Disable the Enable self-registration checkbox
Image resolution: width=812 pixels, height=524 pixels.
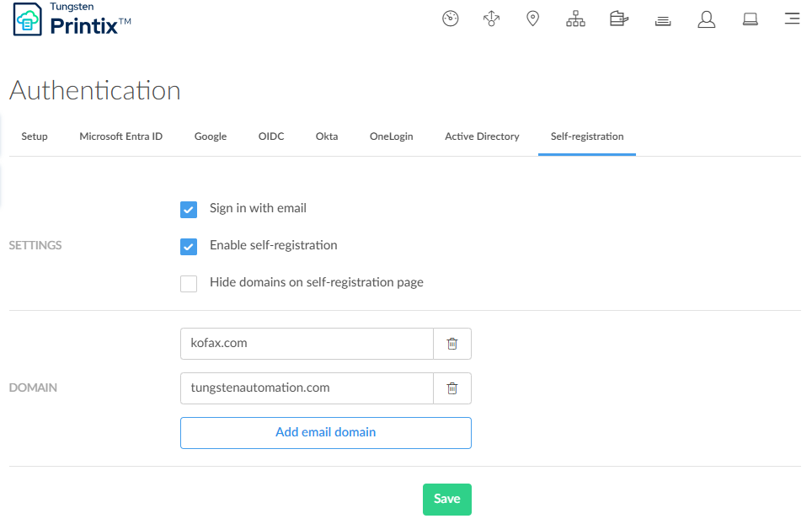point(189,246)
